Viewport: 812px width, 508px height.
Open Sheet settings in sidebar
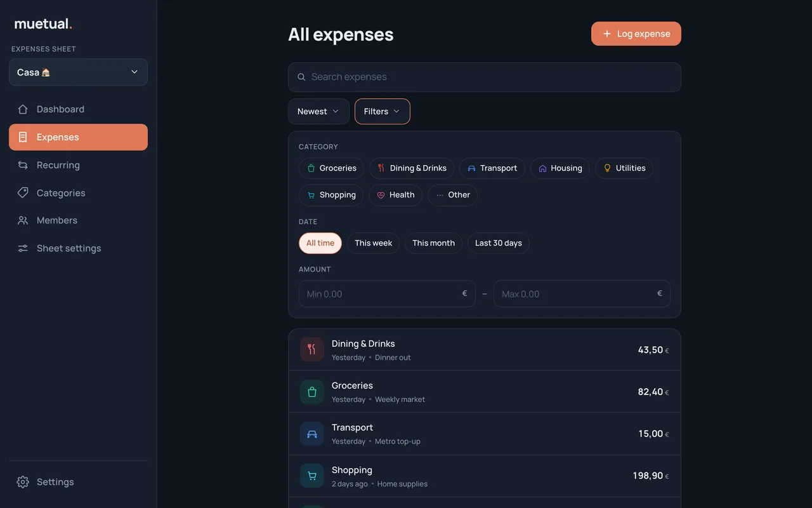point(78,248)
